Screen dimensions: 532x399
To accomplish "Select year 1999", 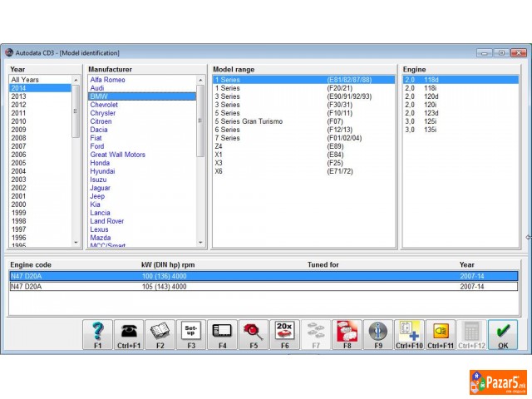I will (40, 213).
